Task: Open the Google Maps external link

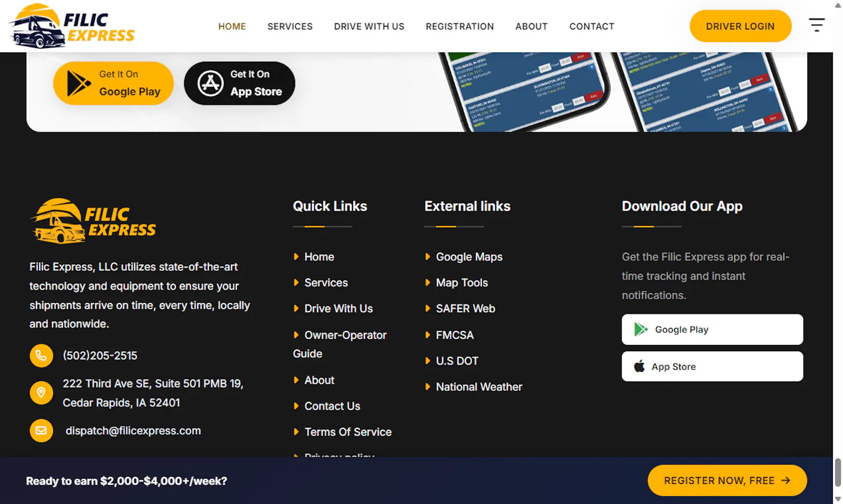Action: coord(469,257)
